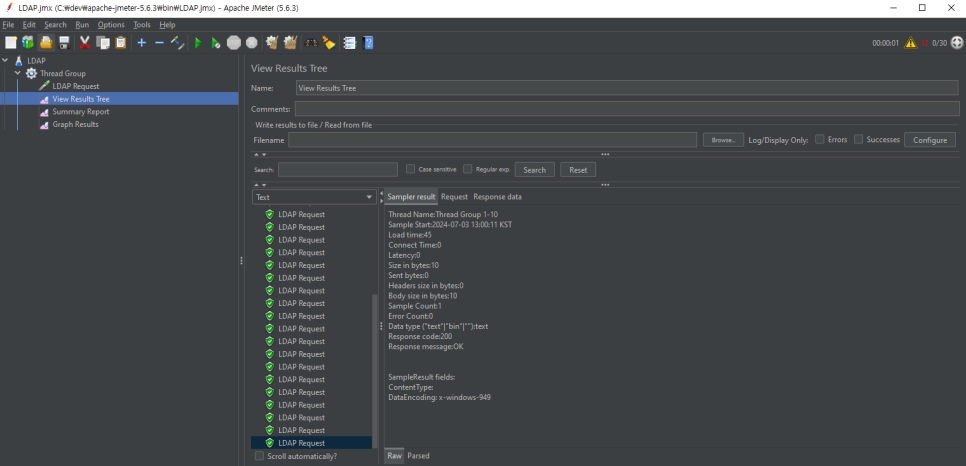Image resolution: width=966 pixels, height=466 pixels.
Task: Click the Name field containing View Results Tree
Action: point(627,88)
